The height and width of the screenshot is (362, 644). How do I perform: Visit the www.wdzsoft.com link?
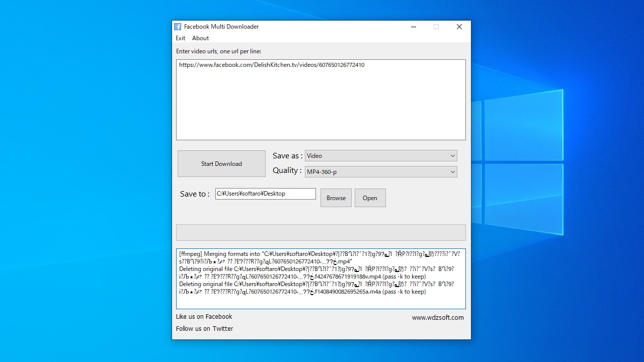(x=438, y=318)
